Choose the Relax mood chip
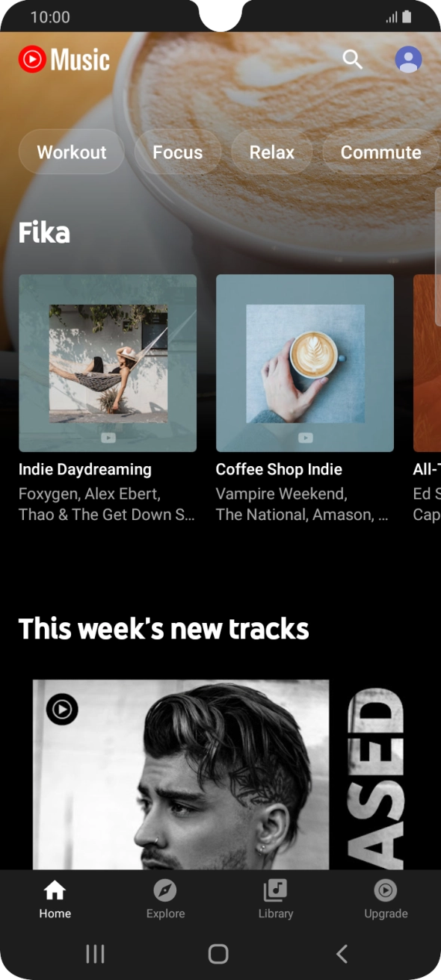 [x=271, y=152]
